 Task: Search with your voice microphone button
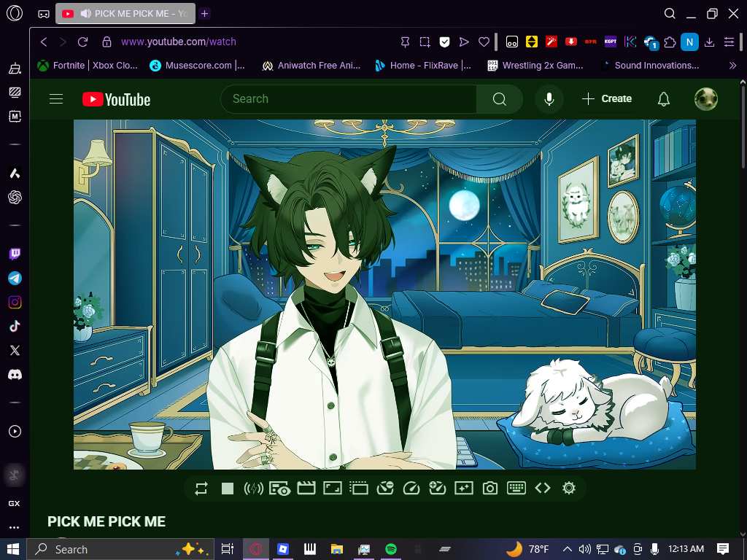click(549, 99)
